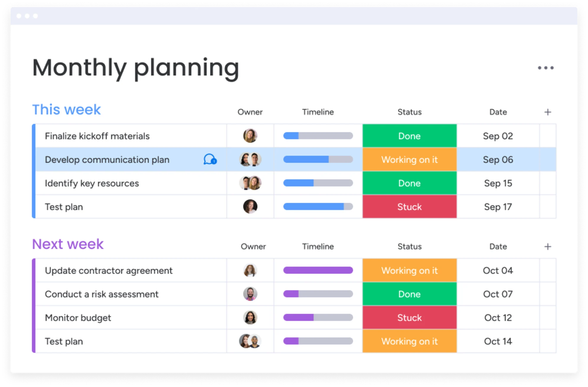Viewport: 588px width, 387px height.
Task: Add a column in the This week group
Action: coord(548,112)
